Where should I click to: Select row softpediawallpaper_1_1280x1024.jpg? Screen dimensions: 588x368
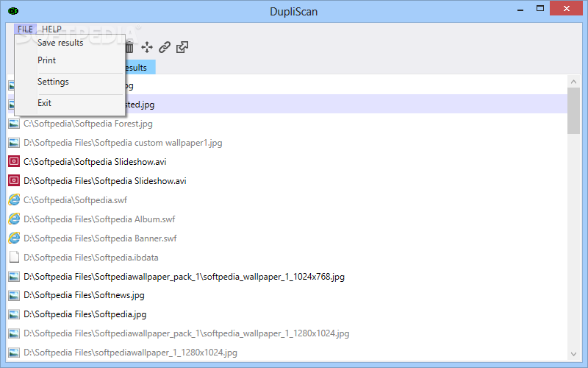pyautogui.click(x=287, y=353)
